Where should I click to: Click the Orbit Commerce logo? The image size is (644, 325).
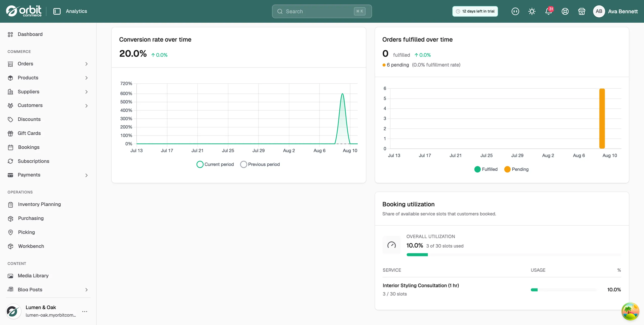(x=24, y=11)
